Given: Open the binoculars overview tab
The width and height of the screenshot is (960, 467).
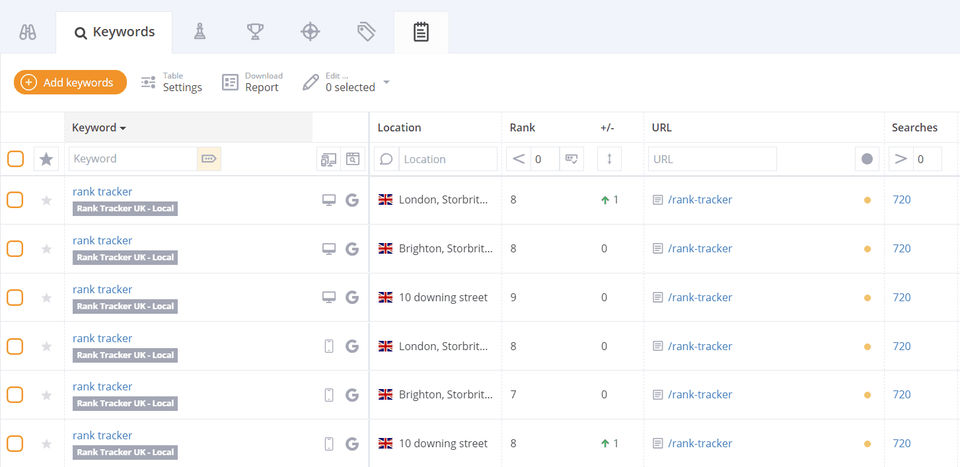Looking at the screenshot, I should click(x=28, y=32).
